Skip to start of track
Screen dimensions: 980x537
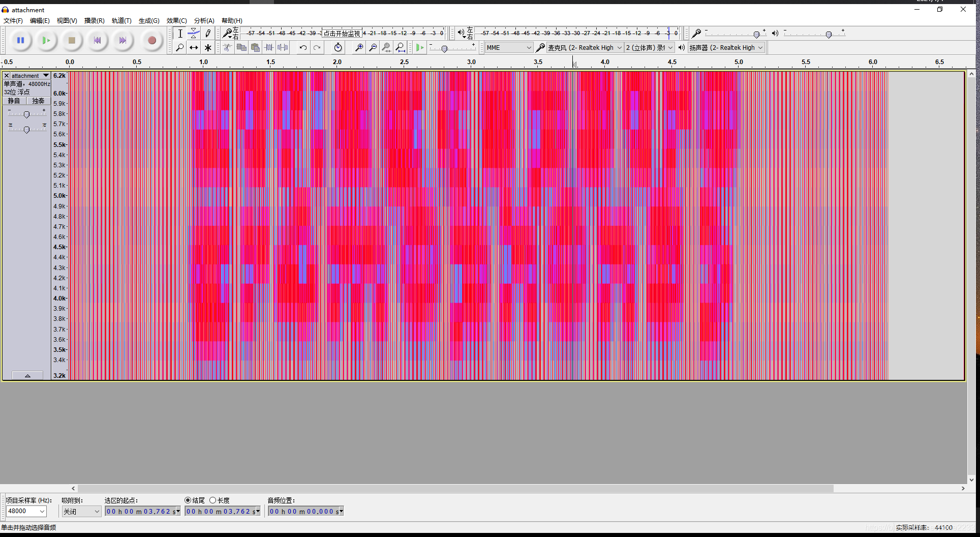(x=97, y=40)
